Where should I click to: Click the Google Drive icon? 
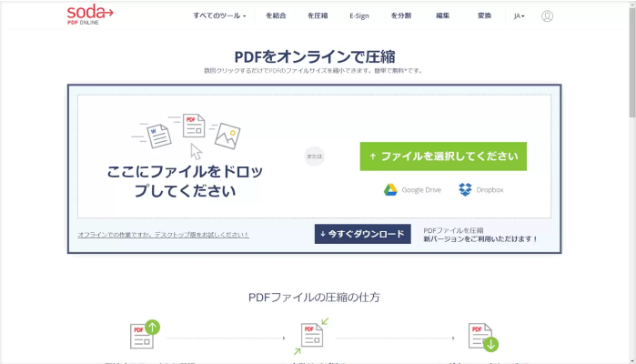(389, 189)
